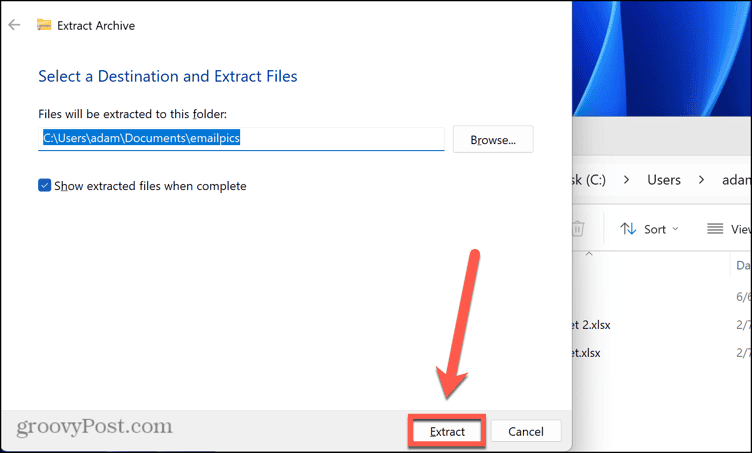Click the Select a Destination and Extract Files heading
The width and height of the screenshot is (752, 453).
(x=168, y=76)
